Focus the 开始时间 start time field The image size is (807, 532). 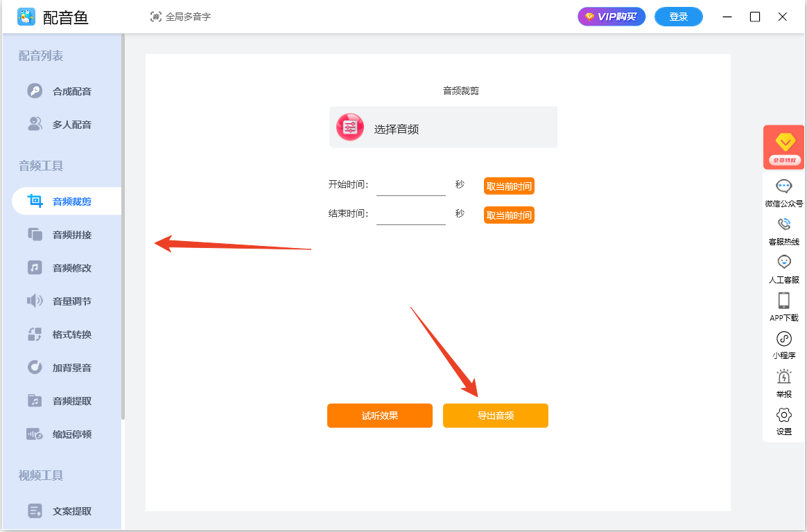[410, 186]
